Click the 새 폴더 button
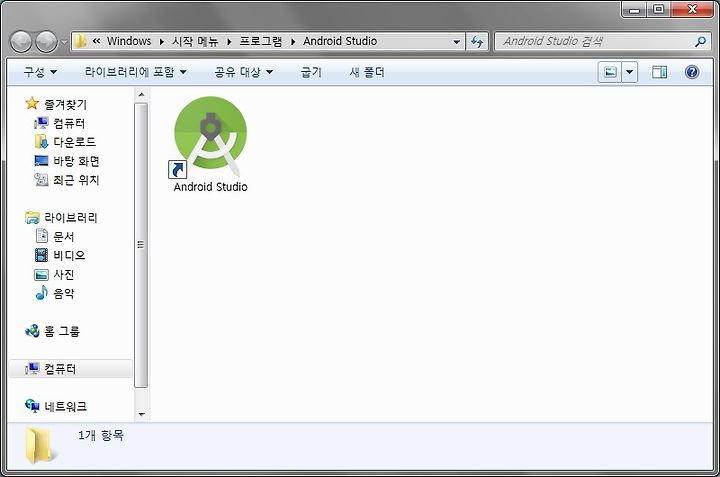This screenshot has height=477, width=720. pos(367,72)
